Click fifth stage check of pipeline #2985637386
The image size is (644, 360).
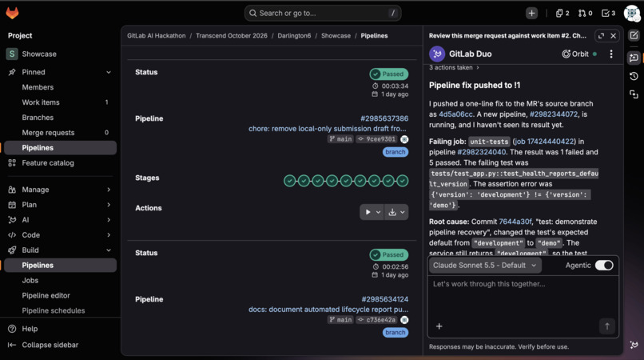point(346,181)
